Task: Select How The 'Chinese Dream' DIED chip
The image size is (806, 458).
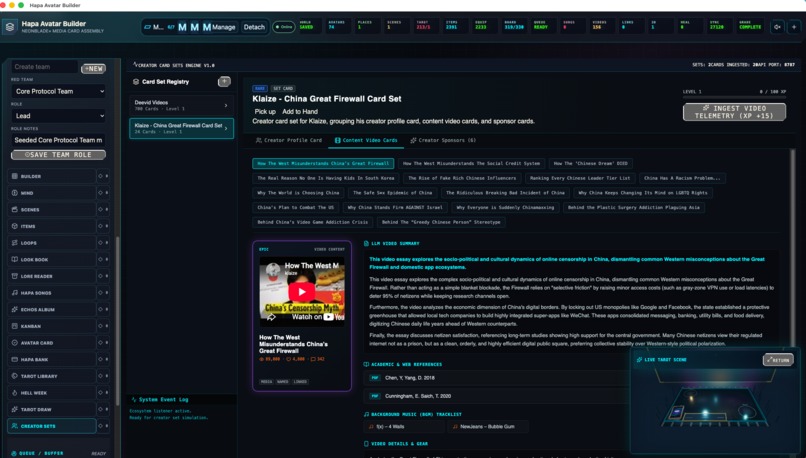Action: pyautogui.click(x=591, y=163)
